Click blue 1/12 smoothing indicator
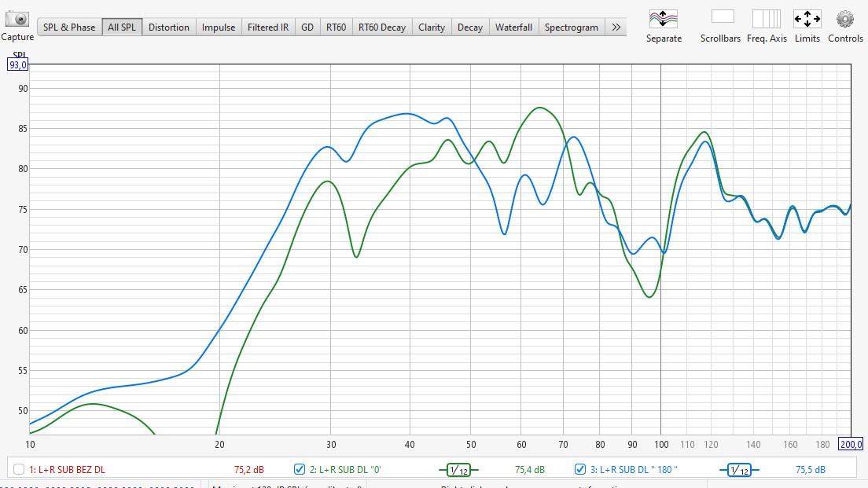 (739, 470)
